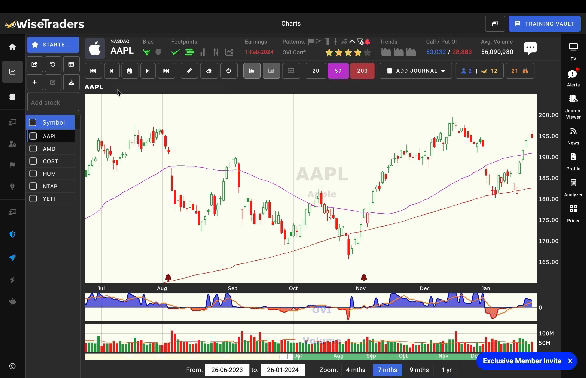Tick the AAPL checkbox in the watchlist

pos(33,136)
